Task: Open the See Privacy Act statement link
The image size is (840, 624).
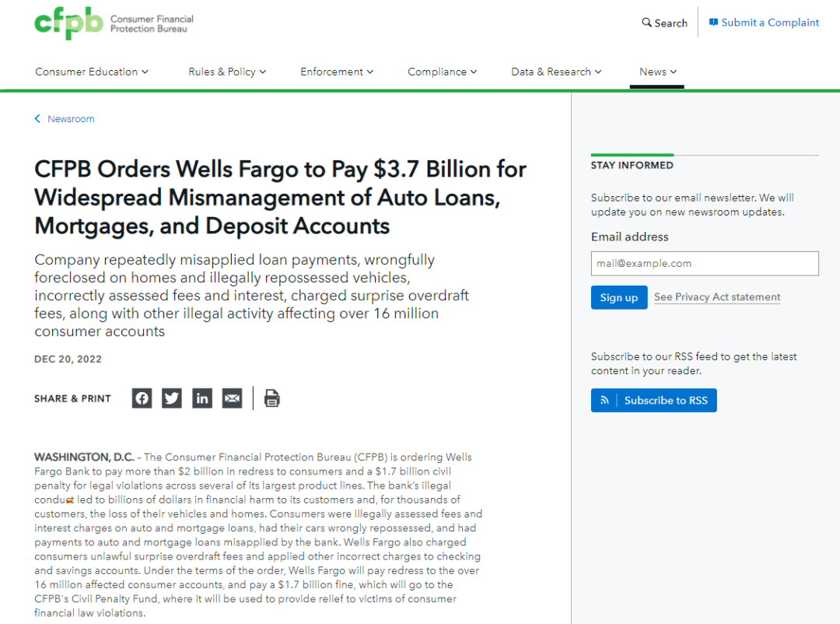Action: tap(717, 297)
